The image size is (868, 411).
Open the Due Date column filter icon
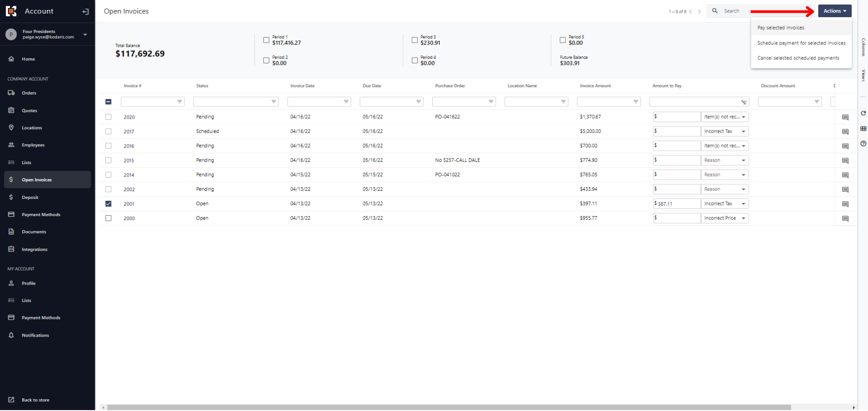pyautogui.click(x=418, y=102)
